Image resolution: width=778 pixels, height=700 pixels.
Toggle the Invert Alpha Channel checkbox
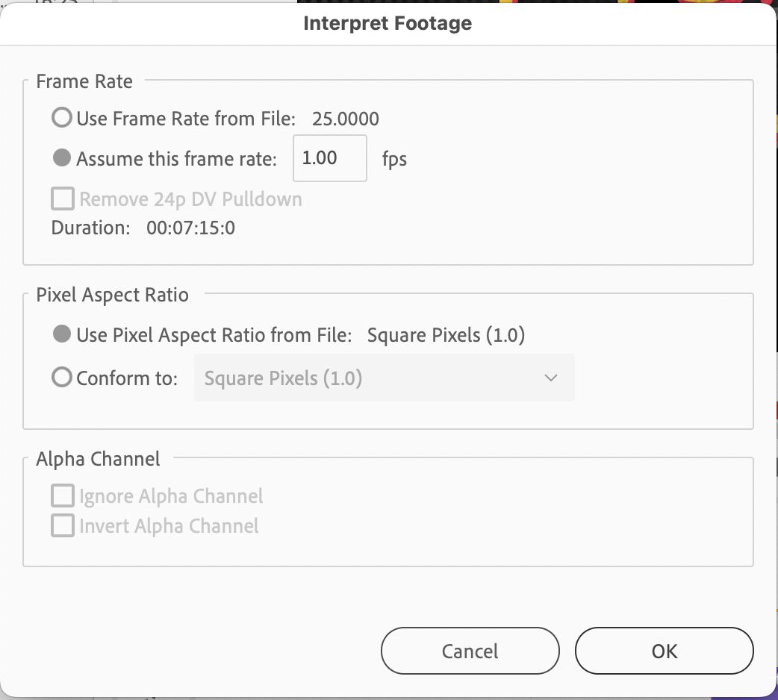point(63,525)
